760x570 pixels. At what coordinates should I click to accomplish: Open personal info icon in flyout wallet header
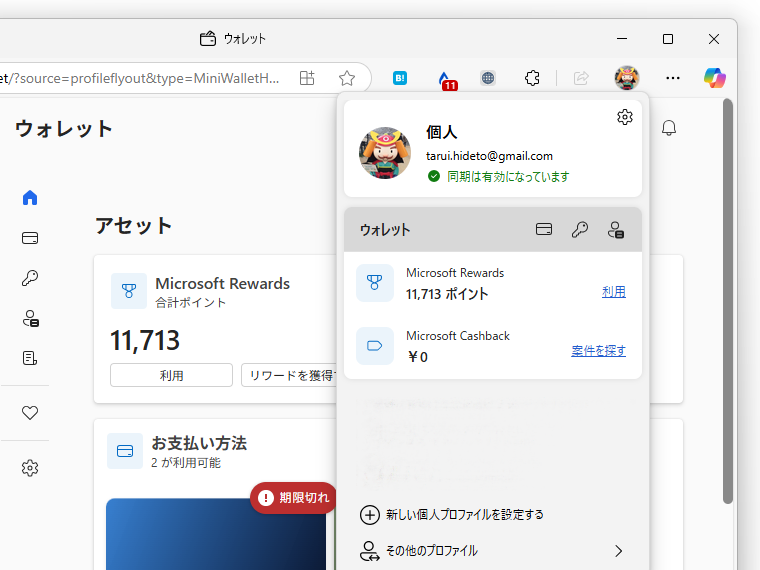[x=616, y=230]
